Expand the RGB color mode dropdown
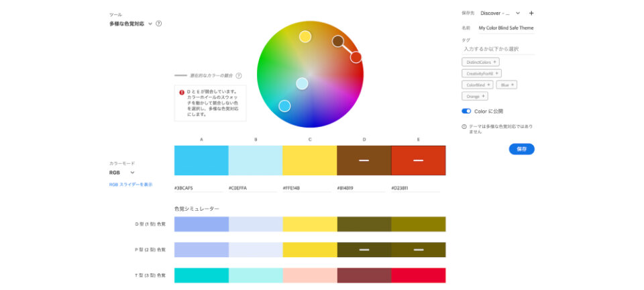644x290 pixels. (132, 173)
